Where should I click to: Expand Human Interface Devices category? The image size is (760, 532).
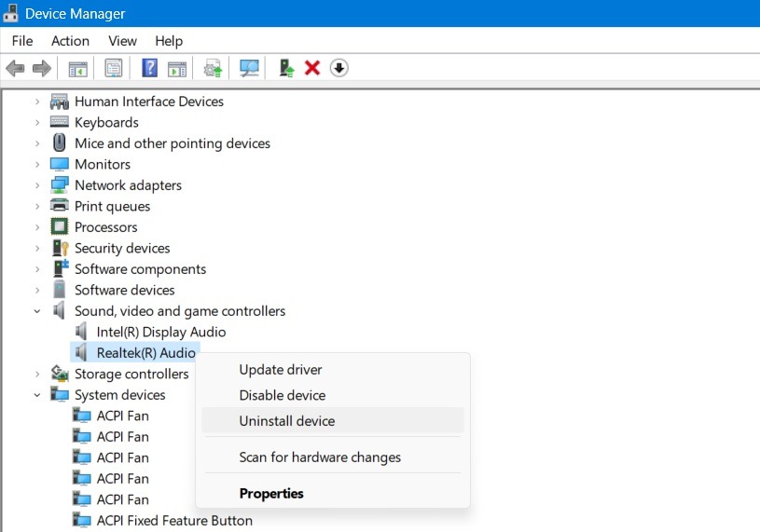click(x=37, y=102)
